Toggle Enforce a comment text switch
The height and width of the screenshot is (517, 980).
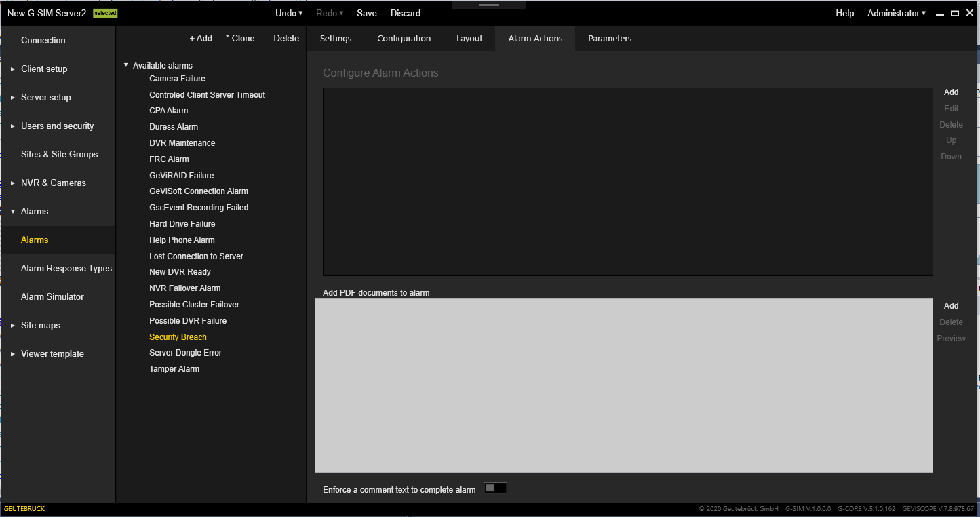495,489
